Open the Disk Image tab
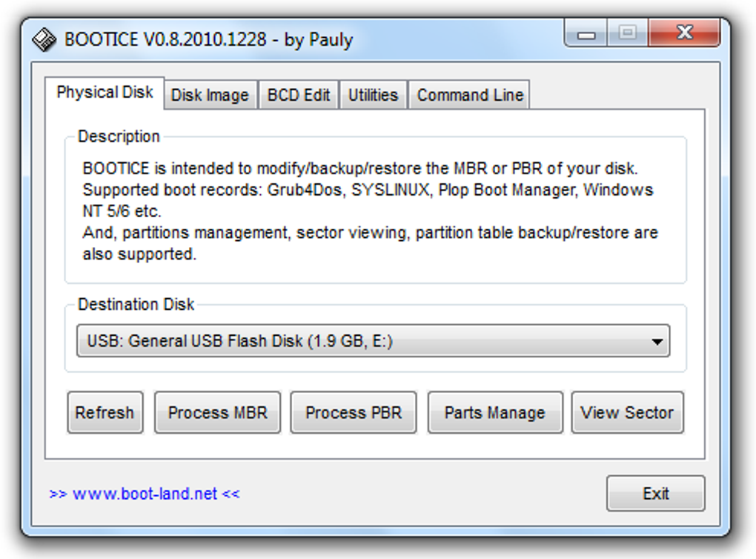Image resolution: width=756 pixels, height=559 pixels. click(210, 96)
